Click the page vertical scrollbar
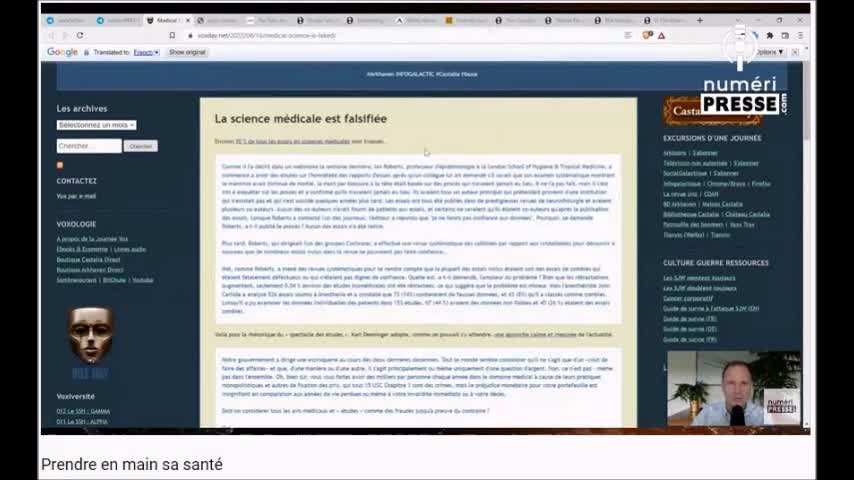The image size is (854, 480). coord(806,101)
